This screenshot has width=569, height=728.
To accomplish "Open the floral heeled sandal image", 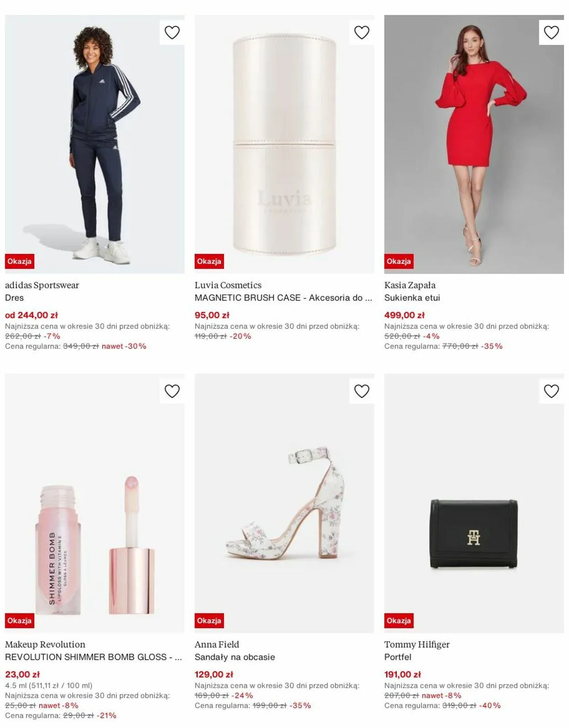I will click(x=284, y=504).
